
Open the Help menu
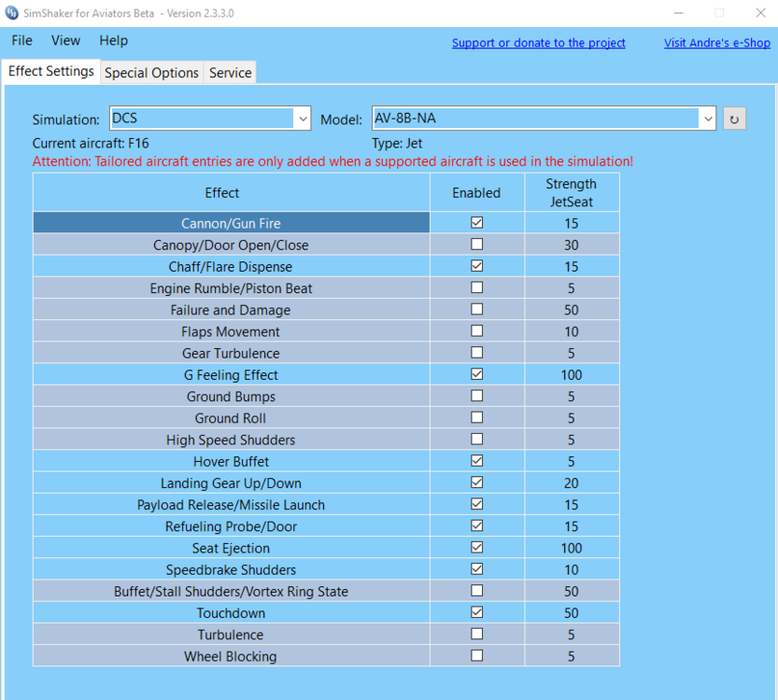click(113, 41)
